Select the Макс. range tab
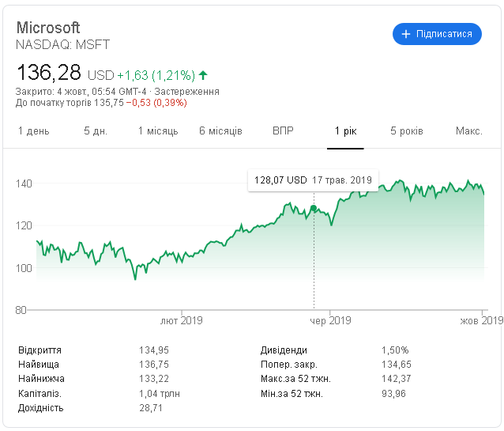Screen dimensions: 504x431 [x=469, y=130]
